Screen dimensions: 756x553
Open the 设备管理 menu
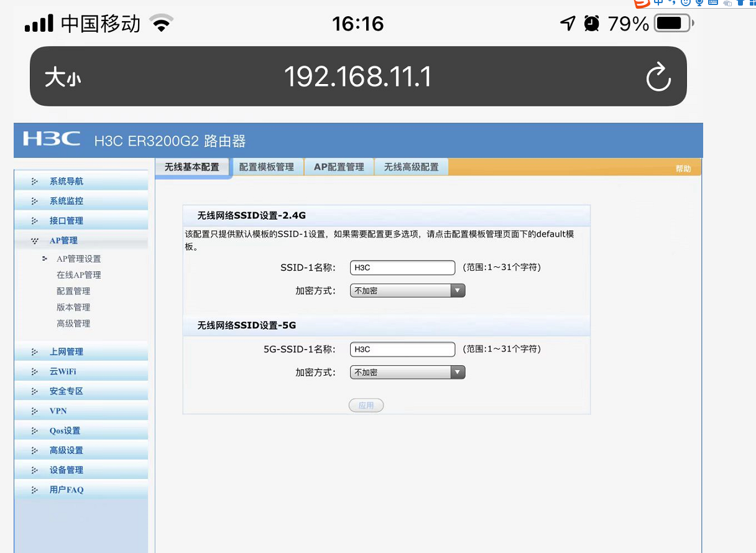click(x=81, y=470)
